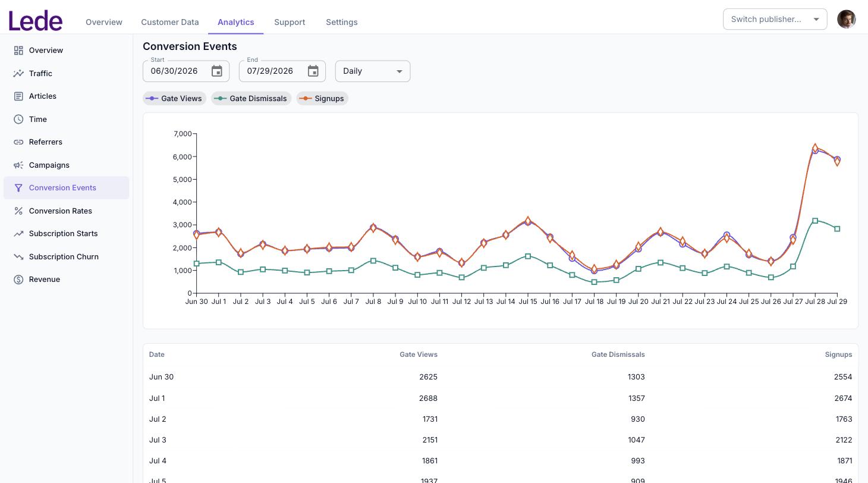Click the Signups value 1871
This screenshot has height=483, width=868.
[844, 461]
